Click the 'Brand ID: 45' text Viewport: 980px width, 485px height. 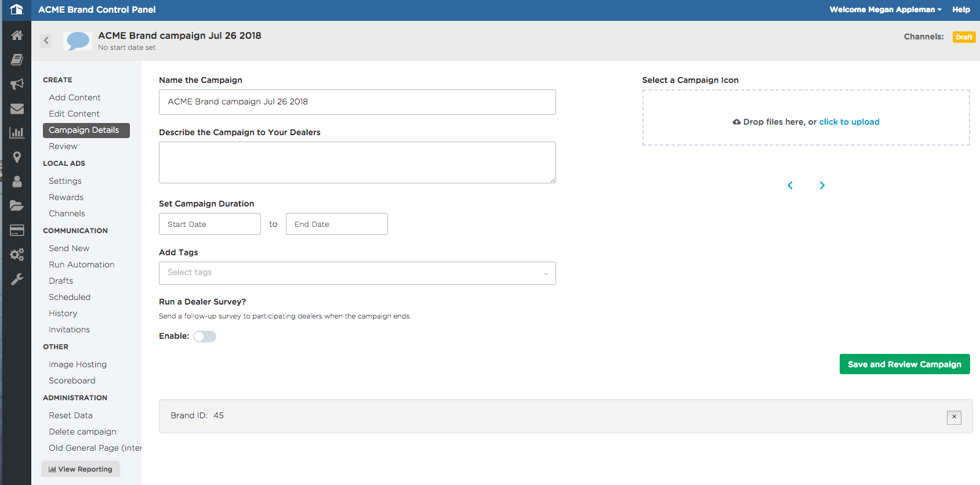[197, 415]
